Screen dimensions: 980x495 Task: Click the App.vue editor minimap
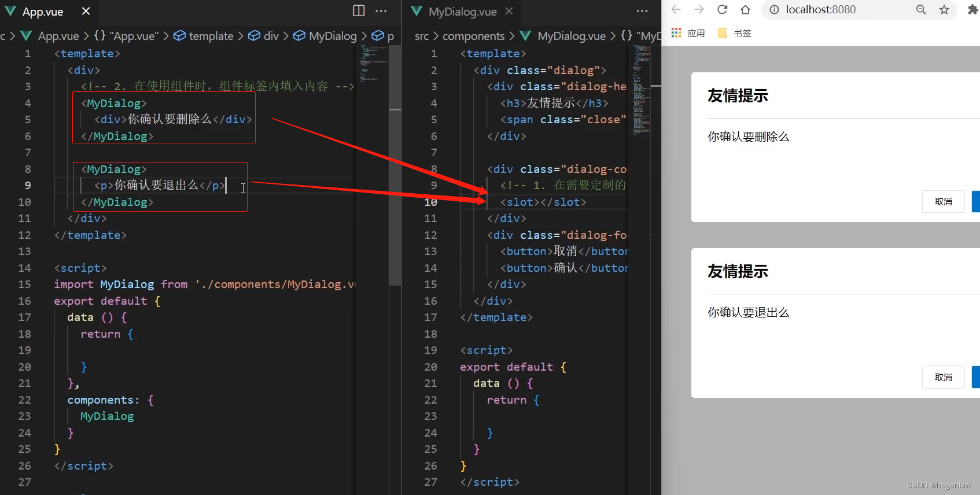click(x=374, y=62)
